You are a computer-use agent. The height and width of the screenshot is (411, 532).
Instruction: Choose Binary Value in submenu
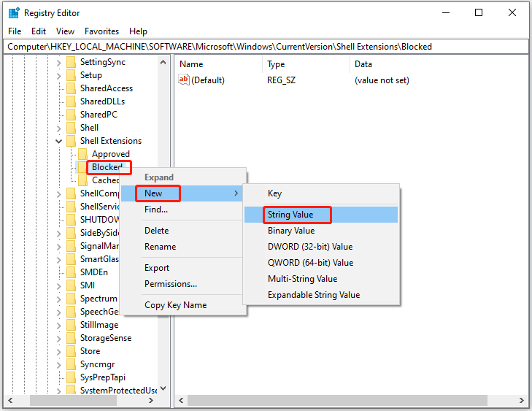pos(321,231)
